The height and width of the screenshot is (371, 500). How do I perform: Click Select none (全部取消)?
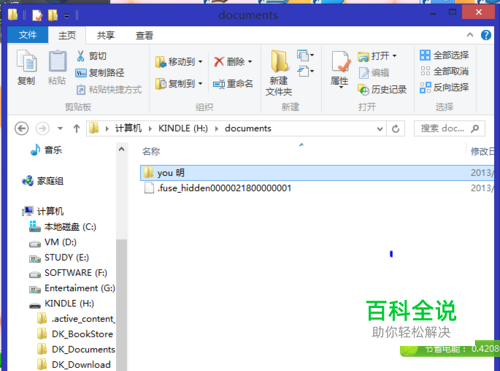(444, 71)
